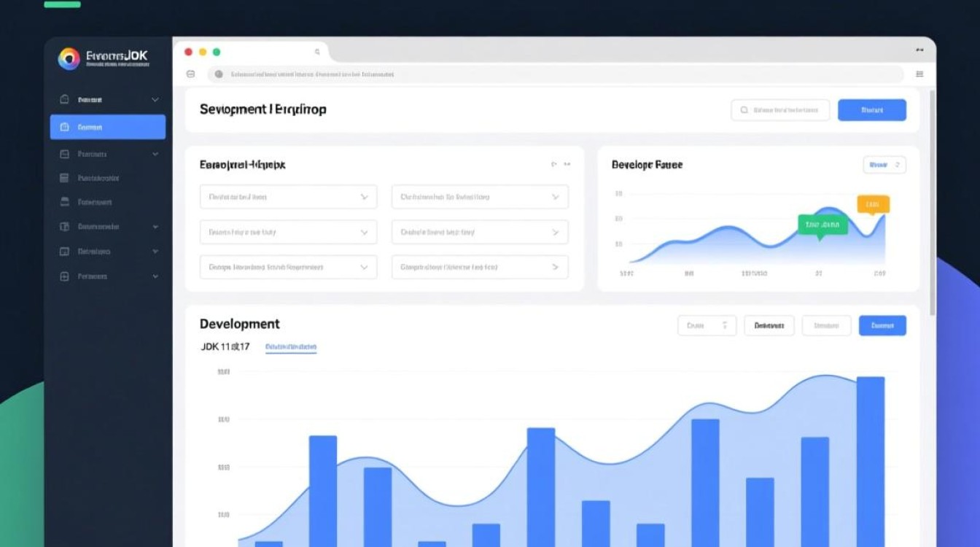Click the magnifier icon in the browser tab
This screenshot has height=547, width=980.
point(317,52)
